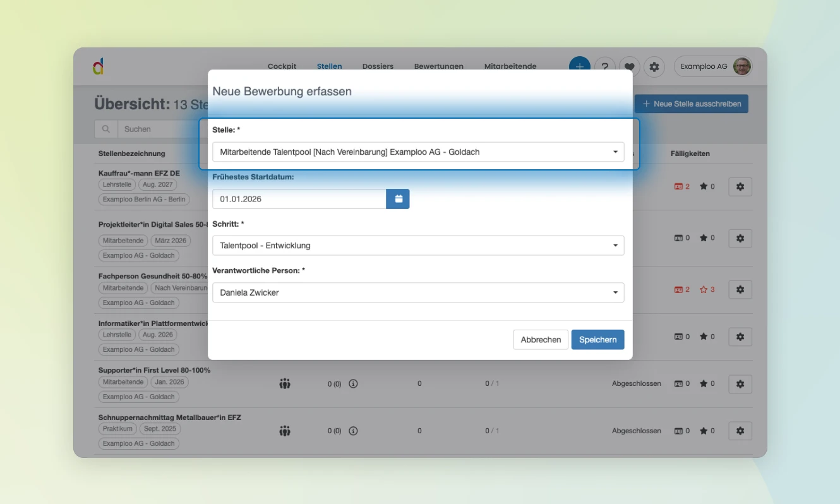The height and width of the screenshot is (504, 840).
Task: Open the Schritt dropdown showing Talentpool - Entwicklung
Action: point(418,246)
